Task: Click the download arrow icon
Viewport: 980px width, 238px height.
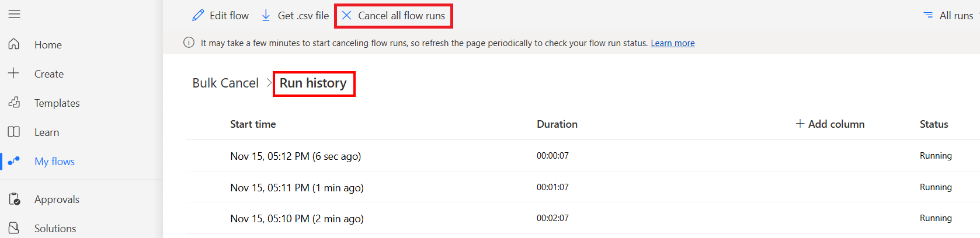Action: (266, 16)
